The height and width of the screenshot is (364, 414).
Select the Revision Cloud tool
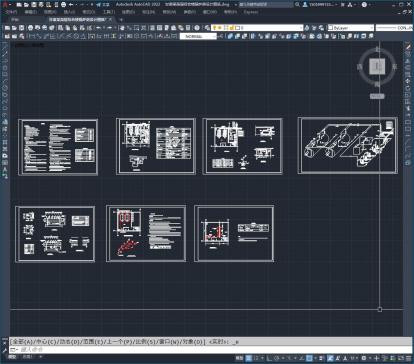click(5, 95)
